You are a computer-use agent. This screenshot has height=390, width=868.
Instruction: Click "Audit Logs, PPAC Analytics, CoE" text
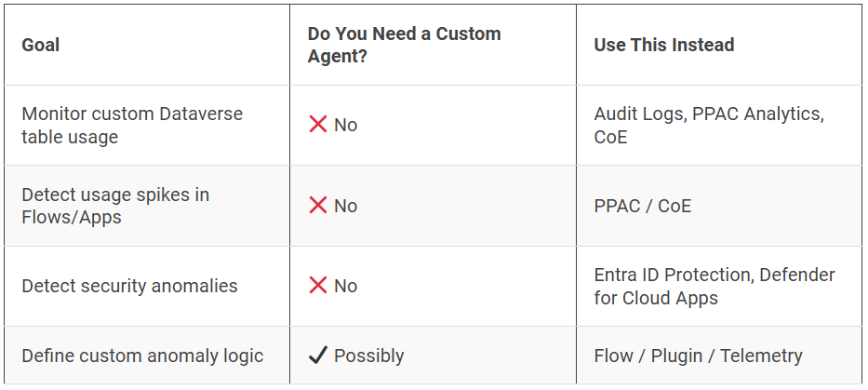(x=708, y=125)
